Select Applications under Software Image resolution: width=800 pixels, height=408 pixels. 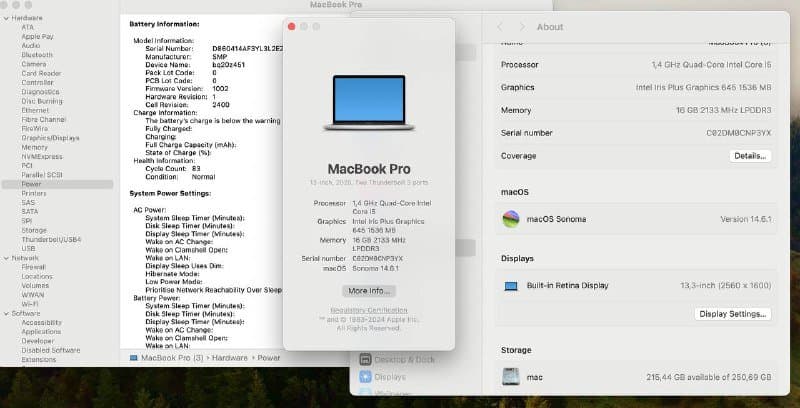[41, 332]
